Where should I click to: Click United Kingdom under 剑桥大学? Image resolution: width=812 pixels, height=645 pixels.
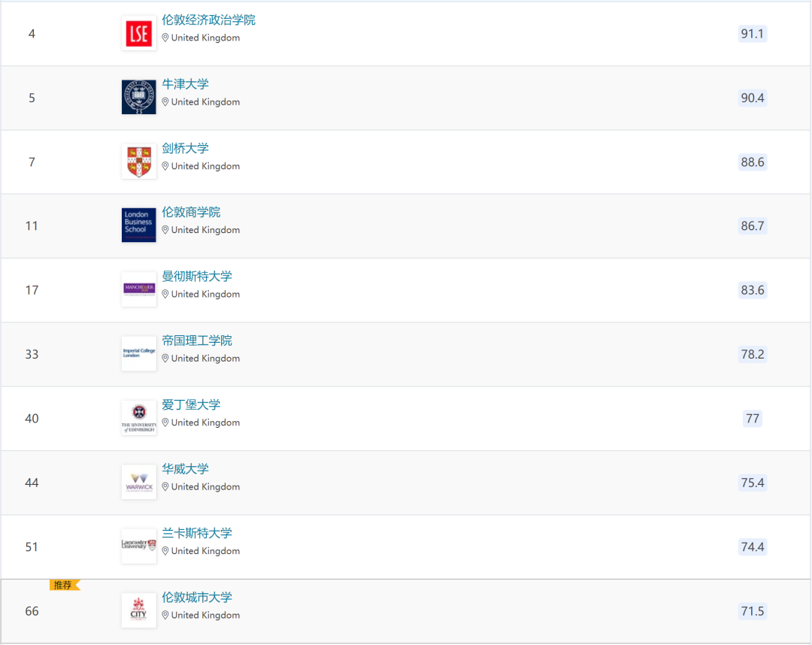(x=205, y=166)
